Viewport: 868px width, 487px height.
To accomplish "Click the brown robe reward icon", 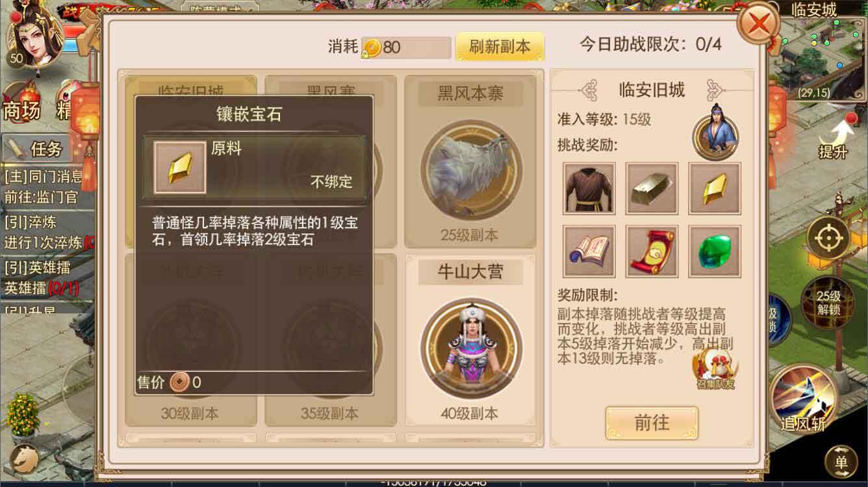I will click(x=589, y=189).
